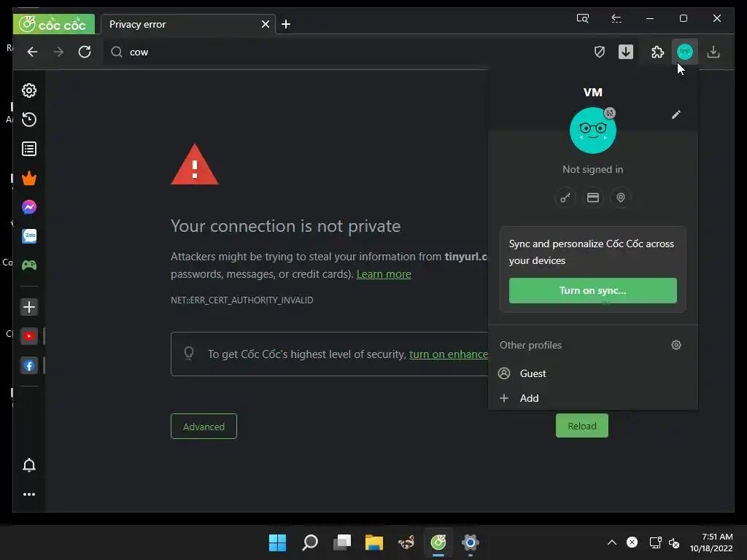Select the Privacy error tab

[x=187, y=24]
